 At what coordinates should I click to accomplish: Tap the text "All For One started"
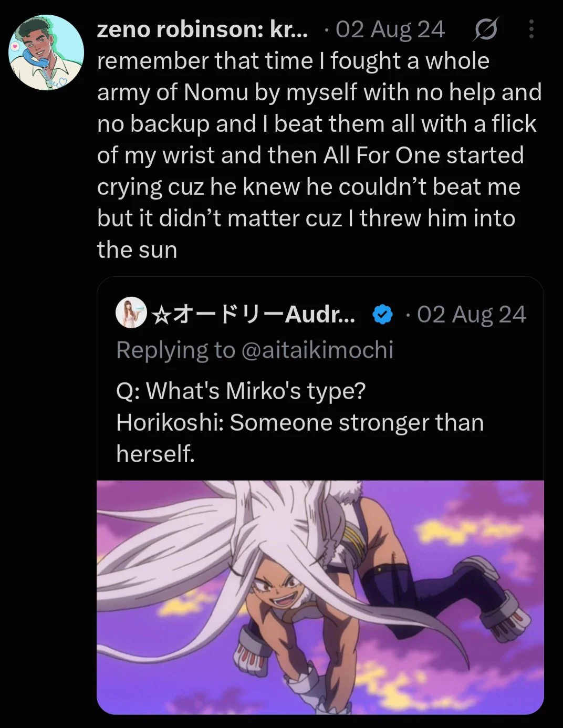pos(424,155)
